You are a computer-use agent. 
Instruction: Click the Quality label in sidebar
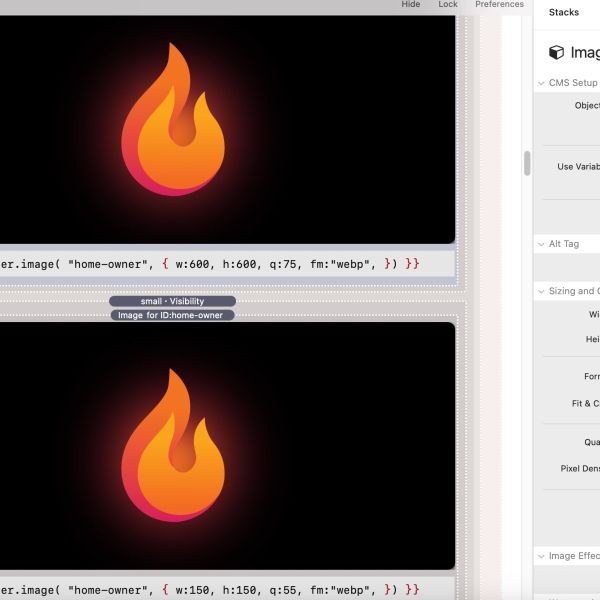pyautogui.click(x=592, y=442)
